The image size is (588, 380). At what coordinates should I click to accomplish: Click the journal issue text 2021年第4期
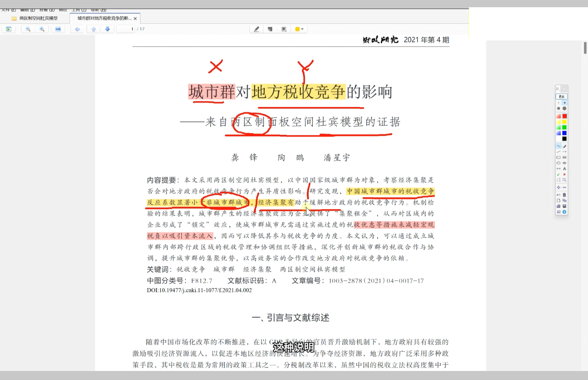click(x=426, y=40)
